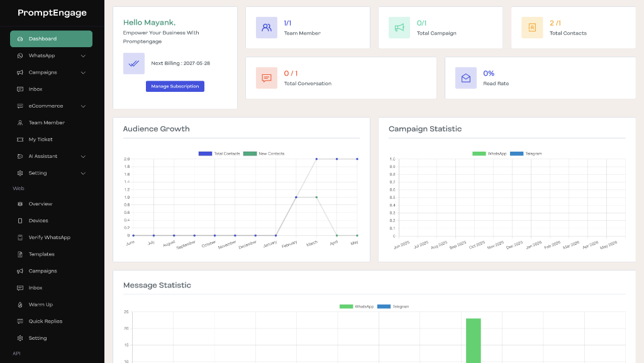Expand the top Campaigns chevron

click(x=83, y=73)
